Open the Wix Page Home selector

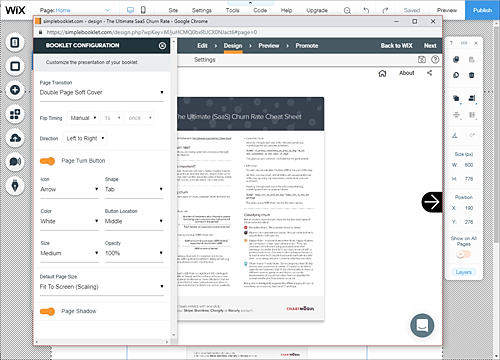click(x=75, y=10)
